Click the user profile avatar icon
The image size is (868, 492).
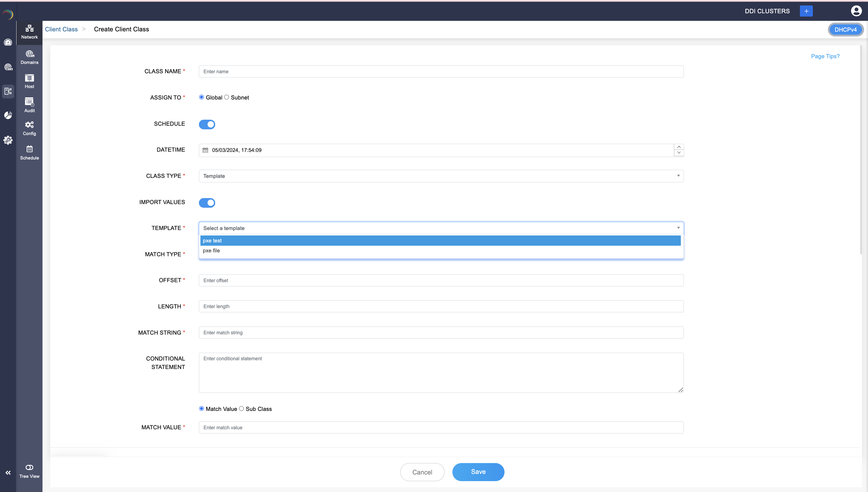856,11
